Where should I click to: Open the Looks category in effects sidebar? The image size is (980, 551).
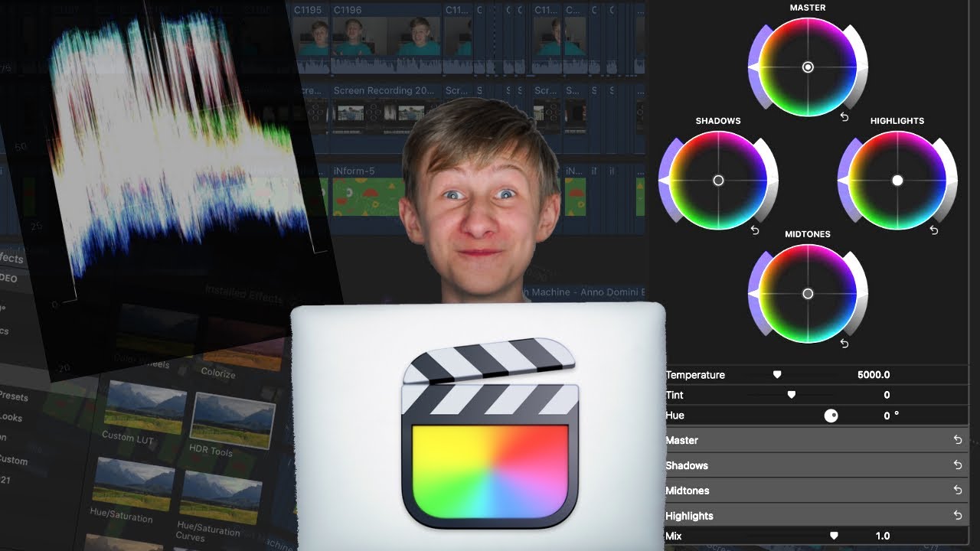coord(11,417)
